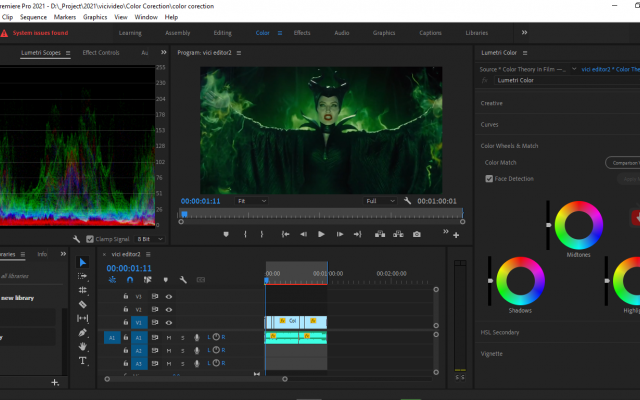Add marker in timeline header
Viewport: 640px width, 400px height.
click(x=165, y=280)
